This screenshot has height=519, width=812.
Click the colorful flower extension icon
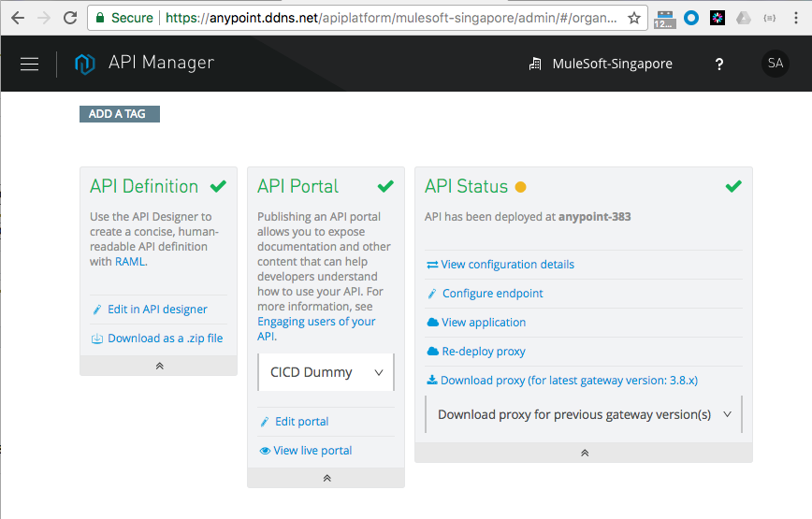(718, 18)
